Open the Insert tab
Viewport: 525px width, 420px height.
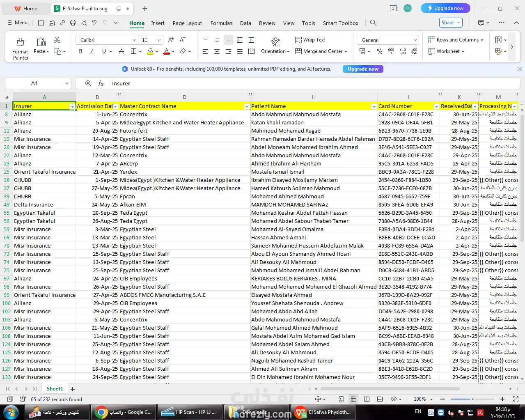click(158, 23)
